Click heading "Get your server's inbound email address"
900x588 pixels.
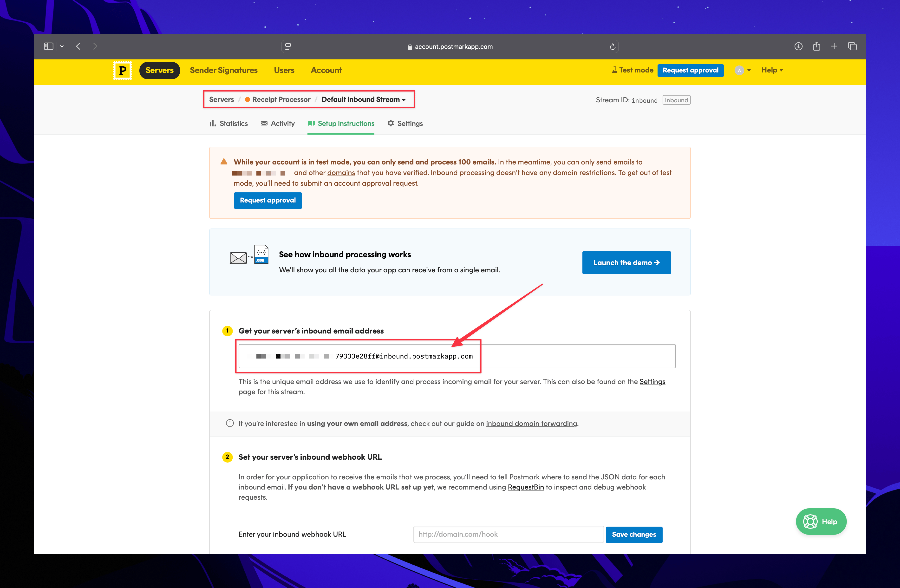click(x=311, y=331)
